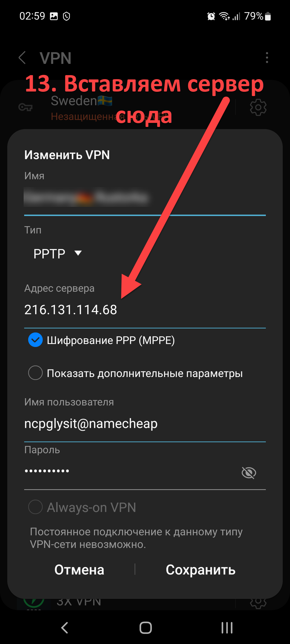Screen dimensions: 290x644
Task: Show password with the eye icon
Action: point(249,473)
